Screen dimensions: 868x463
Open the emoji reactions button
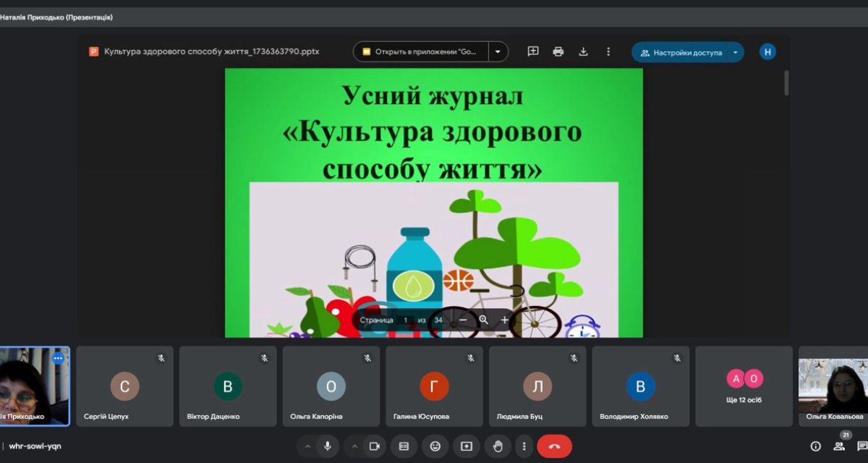pyautogui.click(x=435, y=446)
